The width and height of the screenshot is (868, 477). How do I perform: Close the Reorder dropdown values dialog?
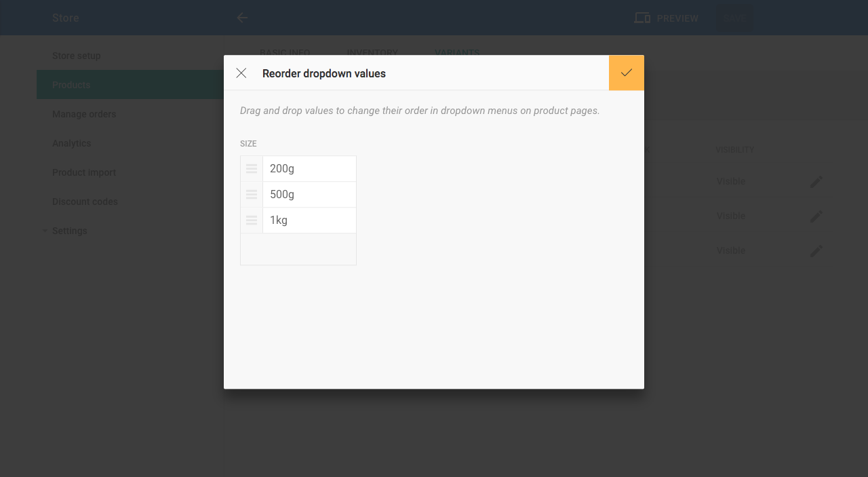pos(241,73)
